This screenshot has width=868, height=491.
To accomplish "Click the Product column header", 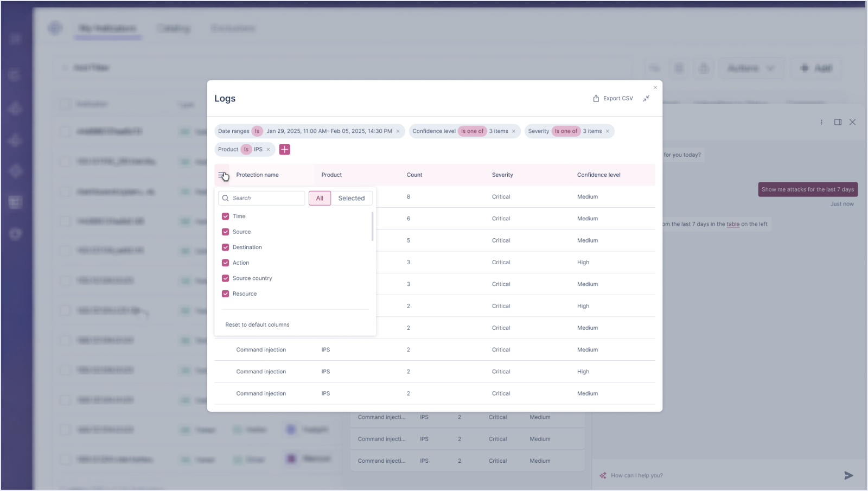I will (331, 175).
